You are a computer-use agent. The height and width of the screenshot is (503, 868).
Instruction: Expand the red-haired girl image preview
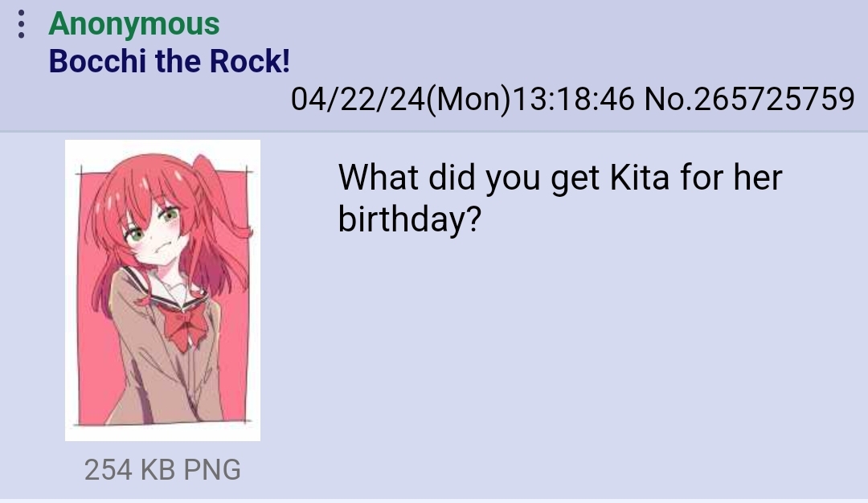[x=162, y=291]
